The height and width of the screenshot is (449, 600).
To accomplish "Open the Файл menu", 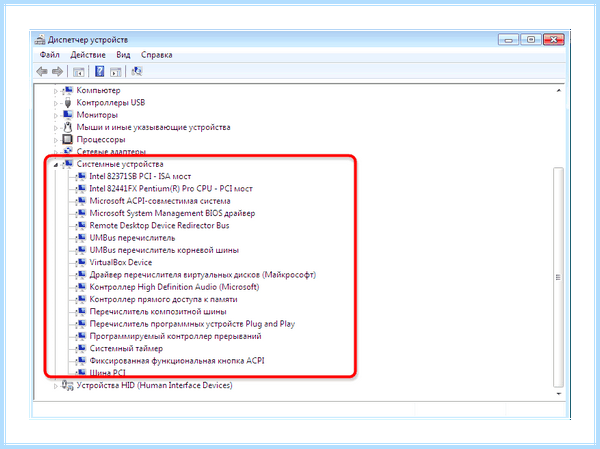I will tap(50, 55).
